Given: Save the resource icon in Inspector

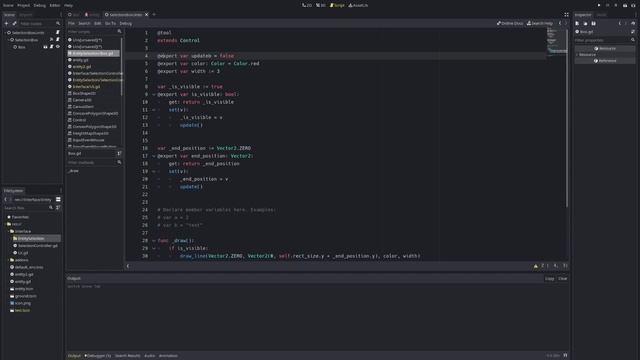Looking at the screenshot, I should click(593, 24).
